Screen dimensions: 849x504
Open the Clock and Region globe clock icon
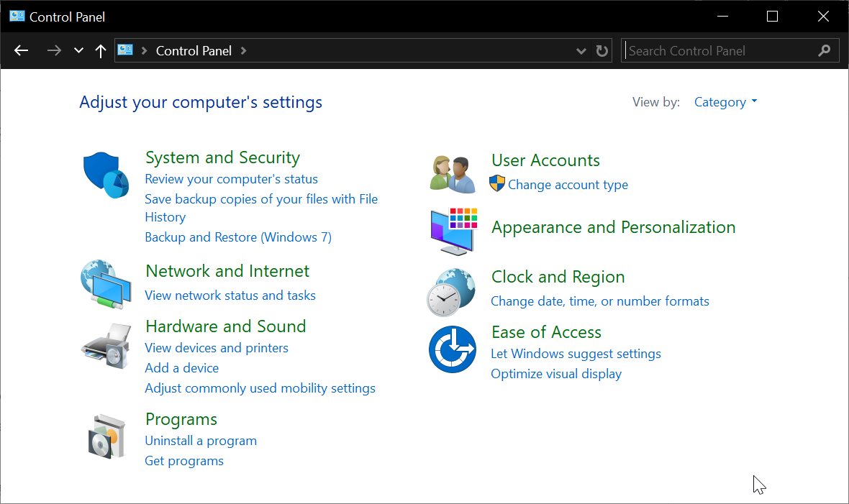pyautogui.click(x=452, y=293)
